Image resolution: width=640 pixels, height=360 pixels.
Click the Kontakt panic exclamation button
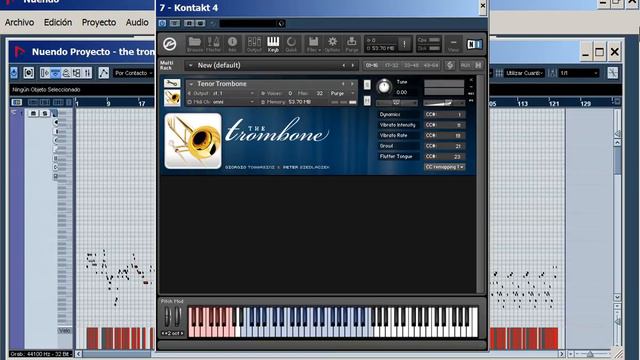[404, 44]
